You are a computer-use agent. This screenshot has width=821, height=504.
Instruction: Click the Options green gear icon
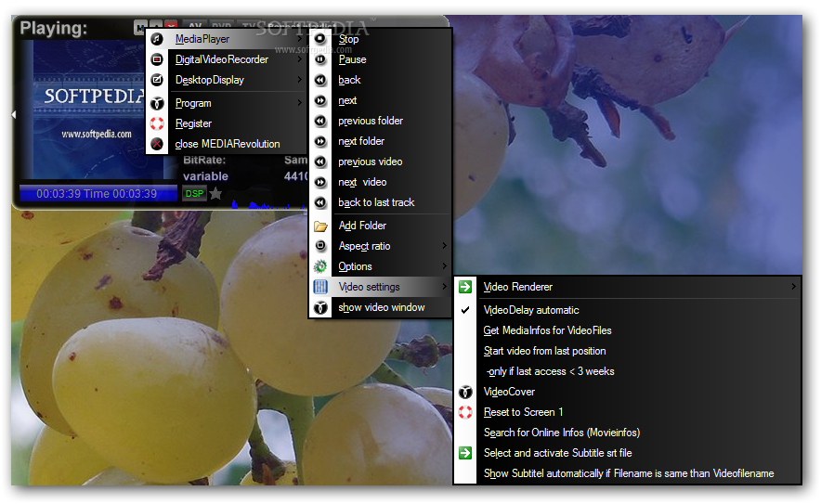(x=319, y=266)
